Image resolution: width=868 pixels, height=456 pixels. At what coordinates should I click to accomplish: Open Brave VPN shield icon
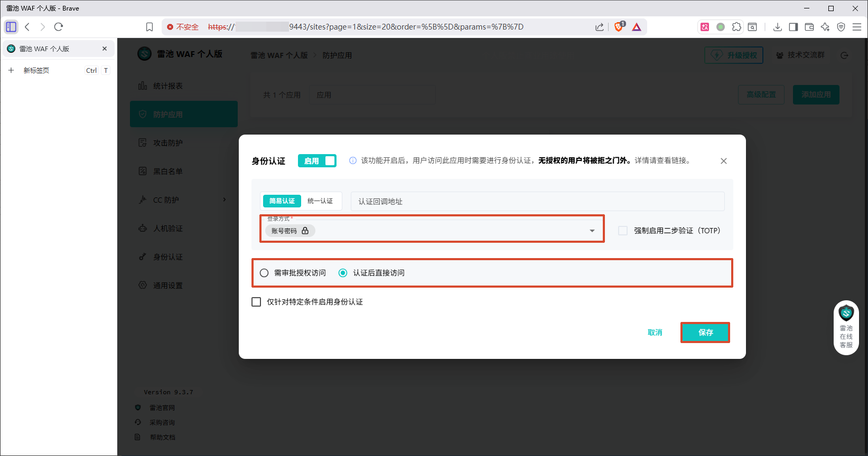click(841, 27)
